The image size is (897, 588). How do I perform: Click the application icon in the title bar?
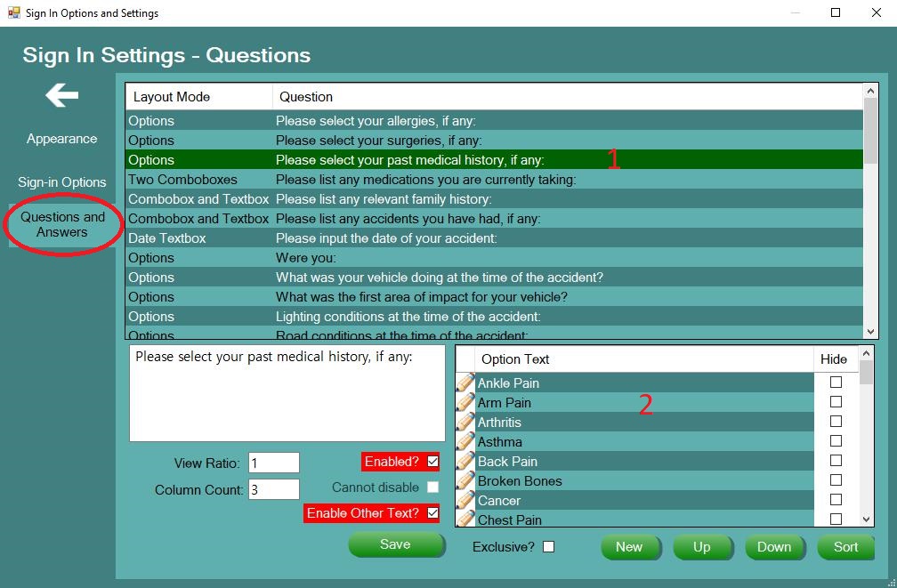coord(14,12)
